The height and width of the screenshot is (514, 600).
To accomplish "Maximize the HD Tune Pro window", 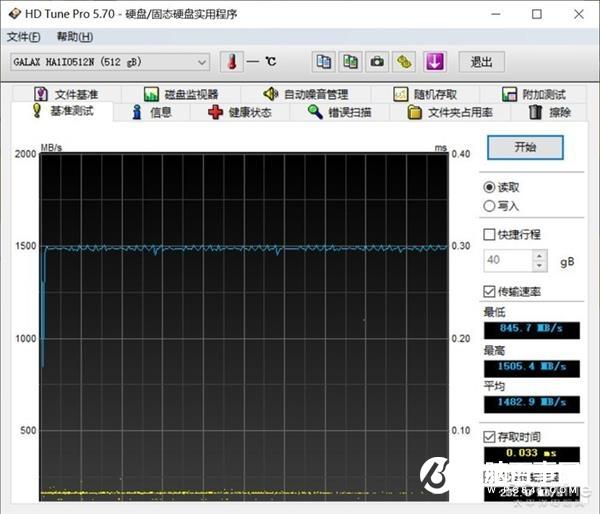I will click(x=537, y=14).
